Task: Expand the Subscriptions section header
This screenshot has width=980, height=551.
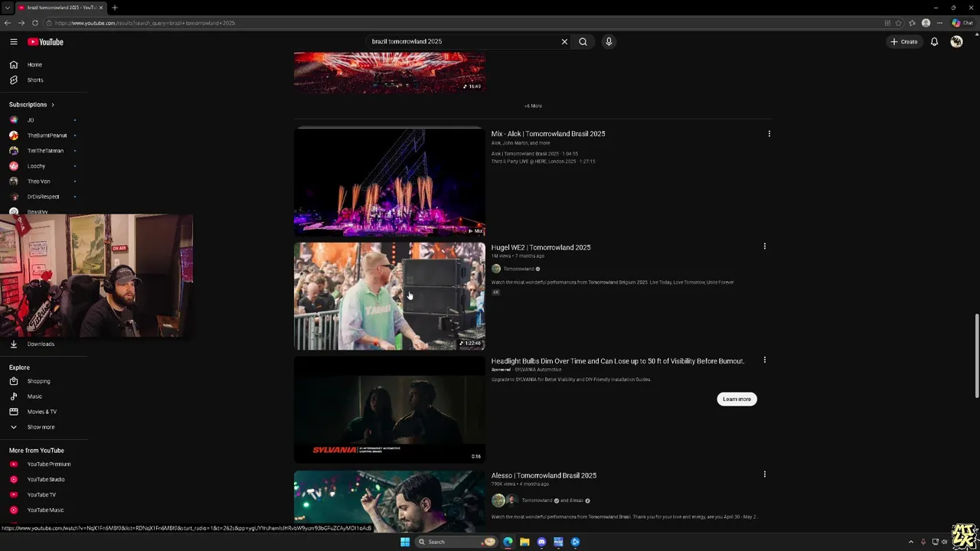Action: click(31, 104)
